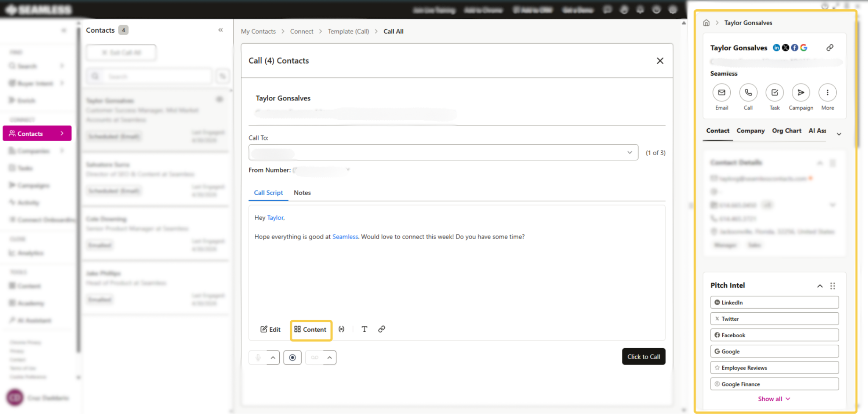Open Pitch Intel LinkedIn button
Viewport: 868px width, 414px height.
click(x=774, y=302)
